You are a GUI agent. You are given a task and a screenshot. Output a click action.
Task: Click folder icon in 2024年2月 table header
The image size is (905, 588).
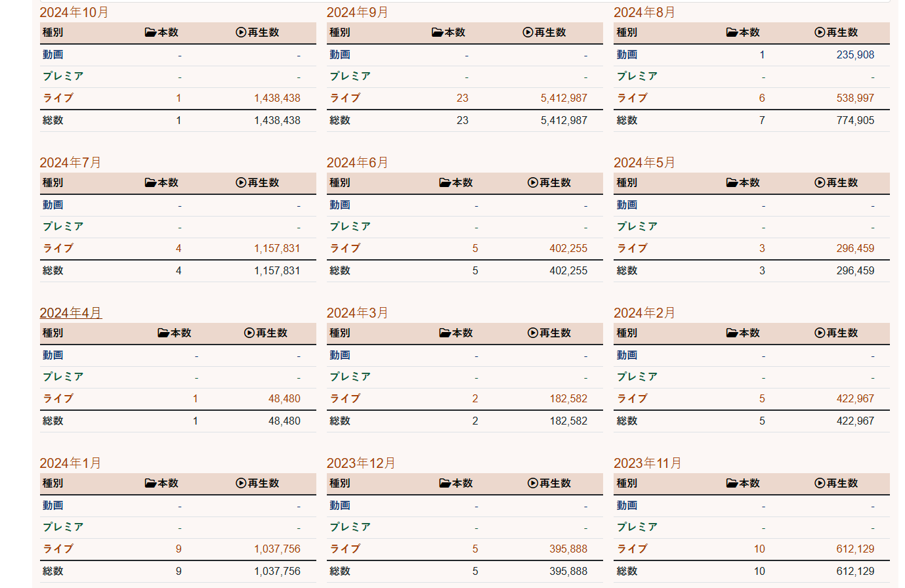(x=732, y=333)
